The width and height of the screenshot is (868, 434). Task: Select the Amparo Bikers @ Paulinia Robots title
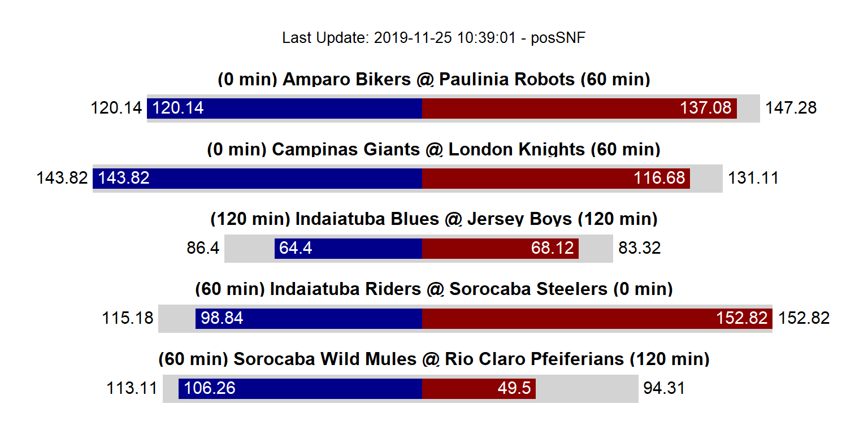click(433, 80)
